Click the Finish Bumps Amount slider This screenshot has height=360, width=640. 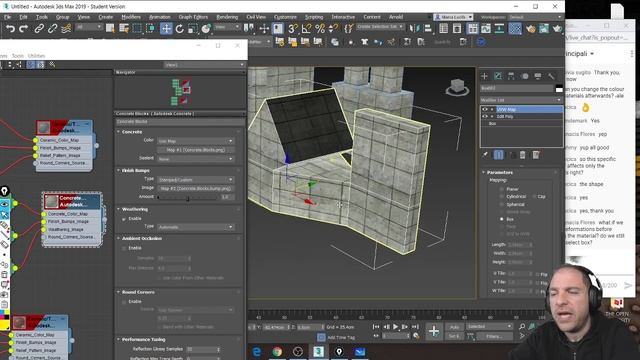click(188, 198)
